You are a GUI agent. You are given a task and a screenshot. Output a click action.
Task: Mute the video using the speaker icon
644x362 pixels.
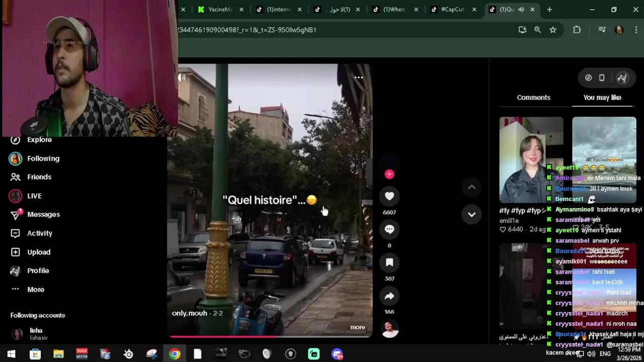pos(182,77)
